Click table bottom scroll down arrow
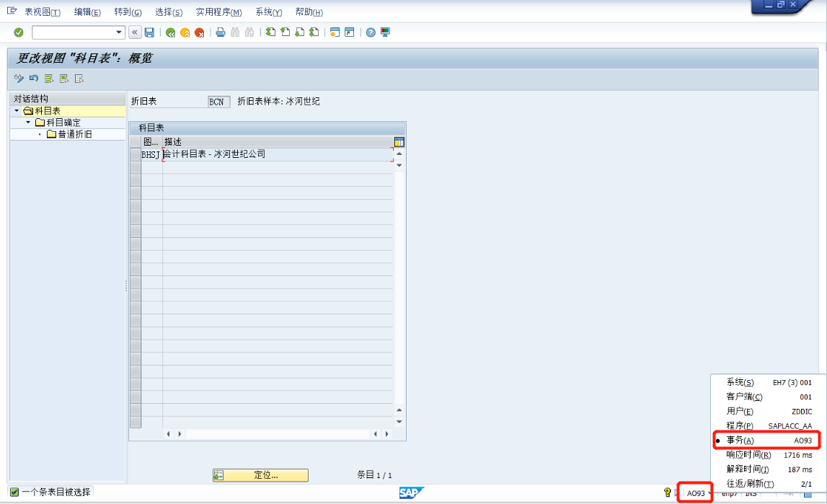This screenshot has height=504, width=827. point(399,422)
